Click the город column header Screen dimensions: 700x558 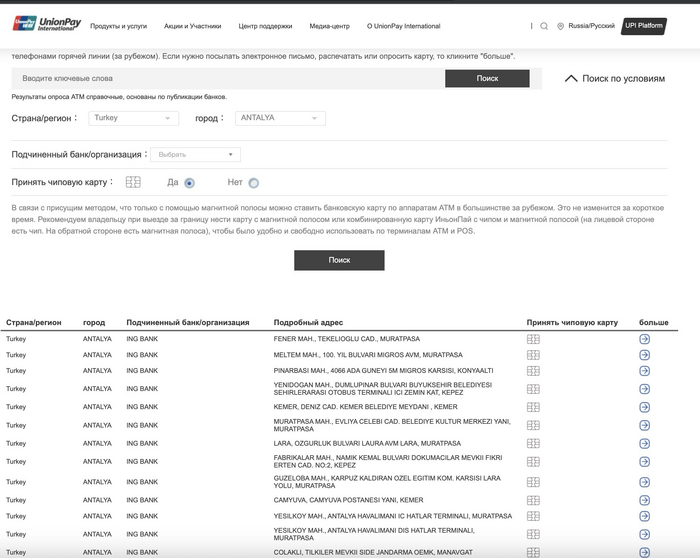[94, 322]
